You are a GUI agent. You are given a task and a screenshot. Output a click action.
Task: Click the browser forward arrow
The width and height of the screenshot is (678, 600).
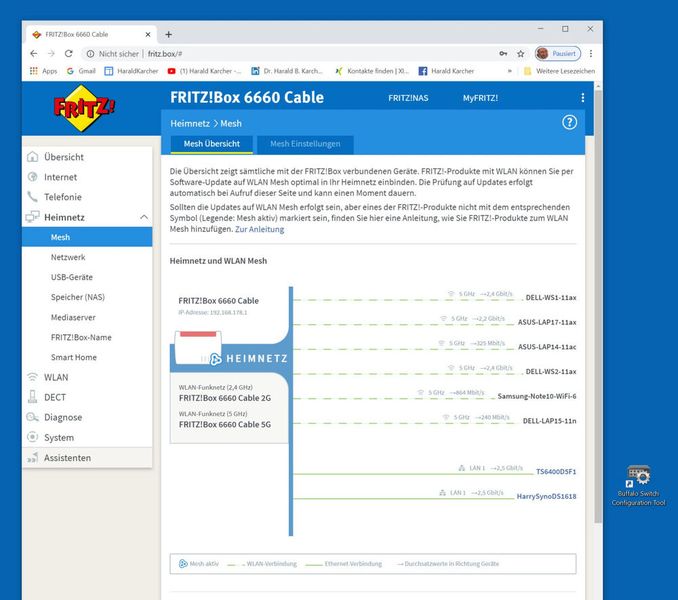point(51,54)
